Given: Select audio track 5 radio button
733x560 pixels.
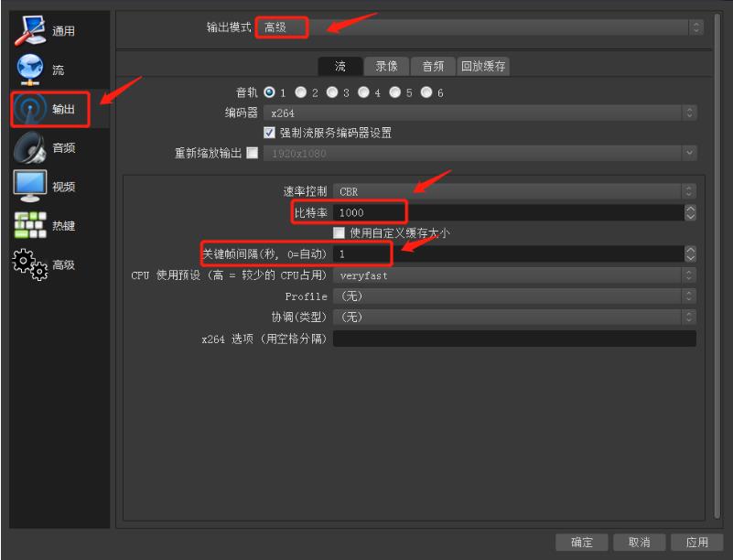Looking at the screenshot, I should pyautogui.click(x=394, y=92).
